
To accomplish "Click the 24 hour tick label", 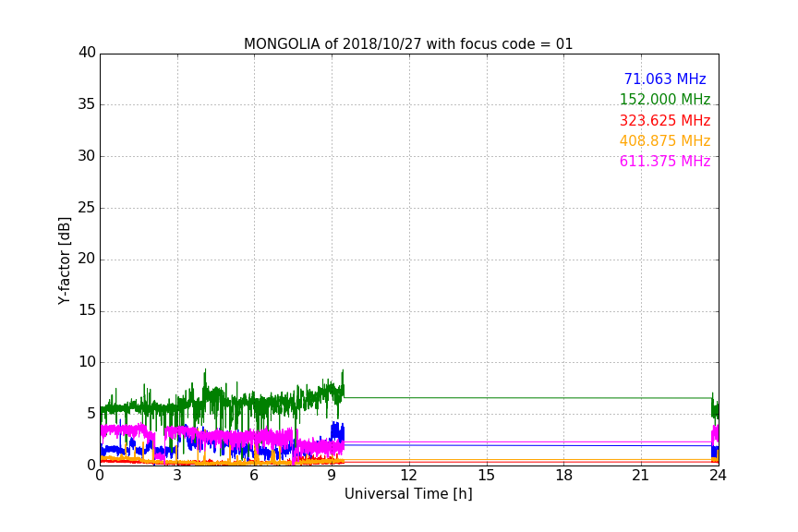I will (718, 476).
